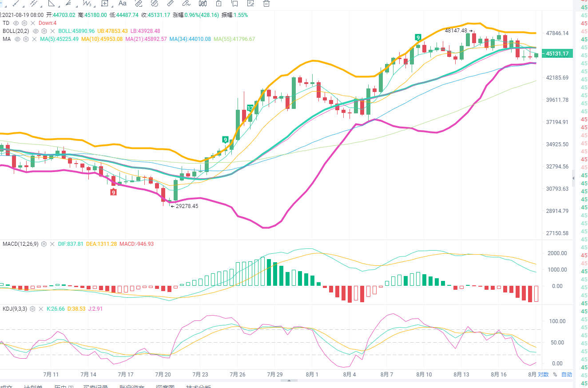The width and height of the screenshot is (588, 388).
Task: Click the MA(10):45953.08 value
Action: point(102,39)
